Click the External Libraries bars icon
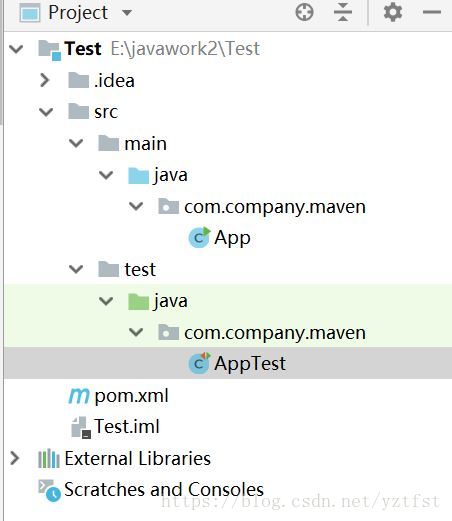This screenshot has height=521, width=452. pyautogui.click(x=49, y=458)
